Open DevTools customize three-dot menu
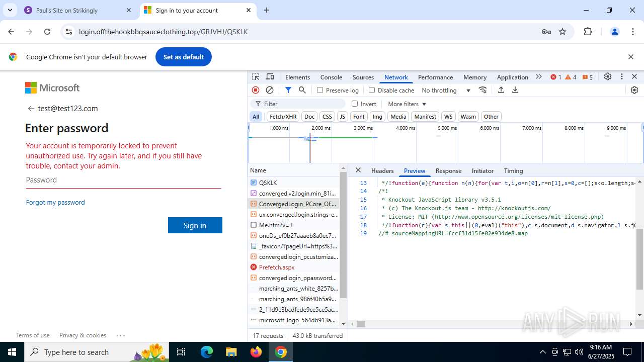Screen dimensions: 644x362 [622, 77]
